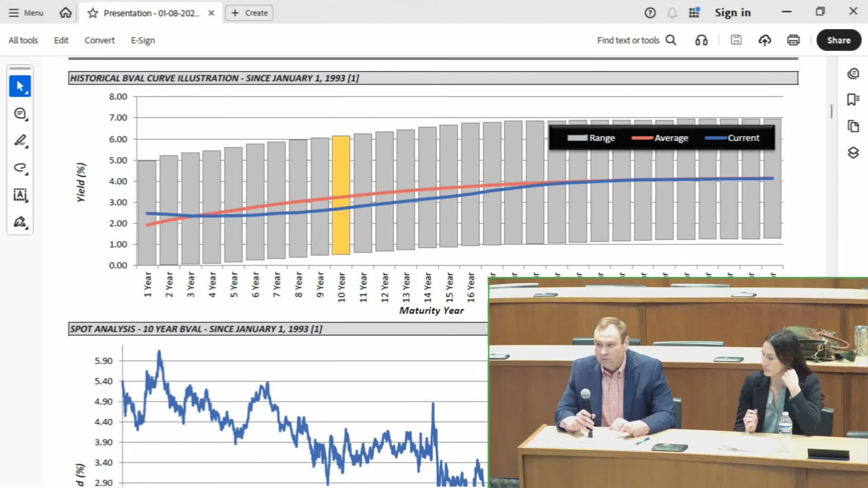Click the Create new tab button
The width and height of the screenshot is (868, 488).
[x=249, y=13]
